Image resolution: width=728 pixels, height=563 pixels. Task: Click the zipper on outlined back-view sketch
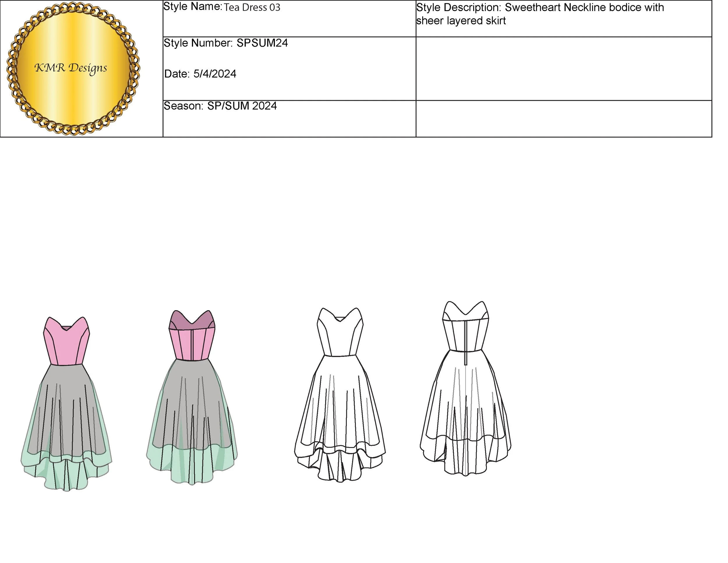pyautogui.click(x=465, y=344)
